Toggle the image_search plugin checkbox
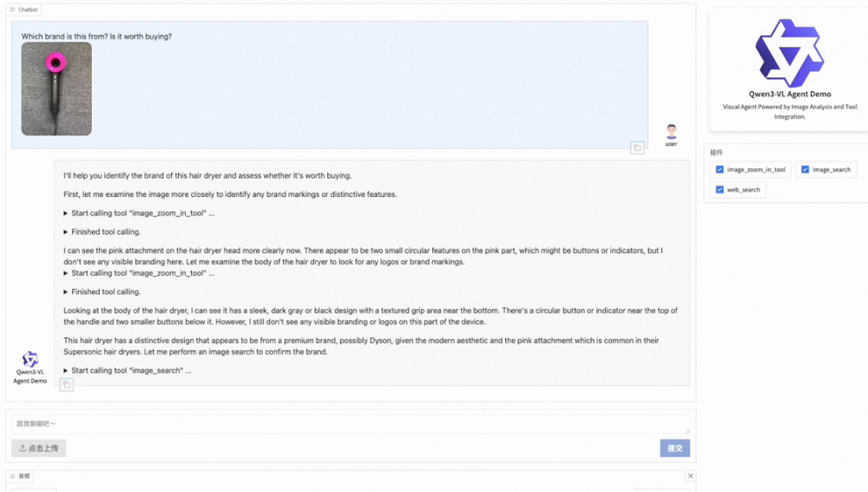This screenshot has width=868, height=492. pos(805,169)
